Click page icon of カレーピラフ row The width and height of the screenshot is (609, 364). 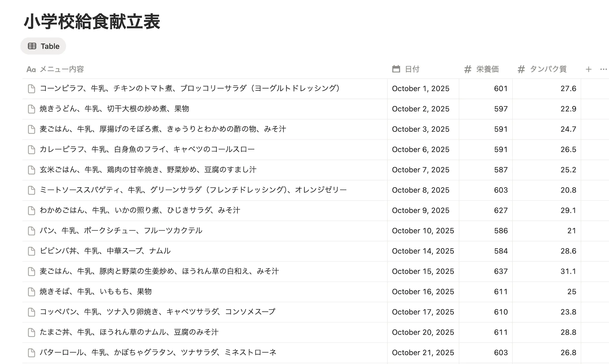[31, 150]
